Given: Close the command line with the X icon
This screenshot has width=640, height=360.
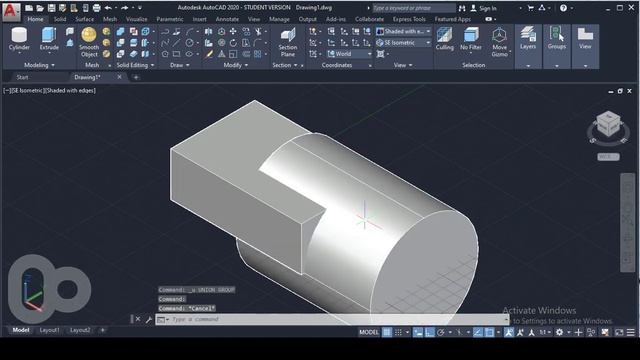Looking at the screenshot, I should click(138, 319).
